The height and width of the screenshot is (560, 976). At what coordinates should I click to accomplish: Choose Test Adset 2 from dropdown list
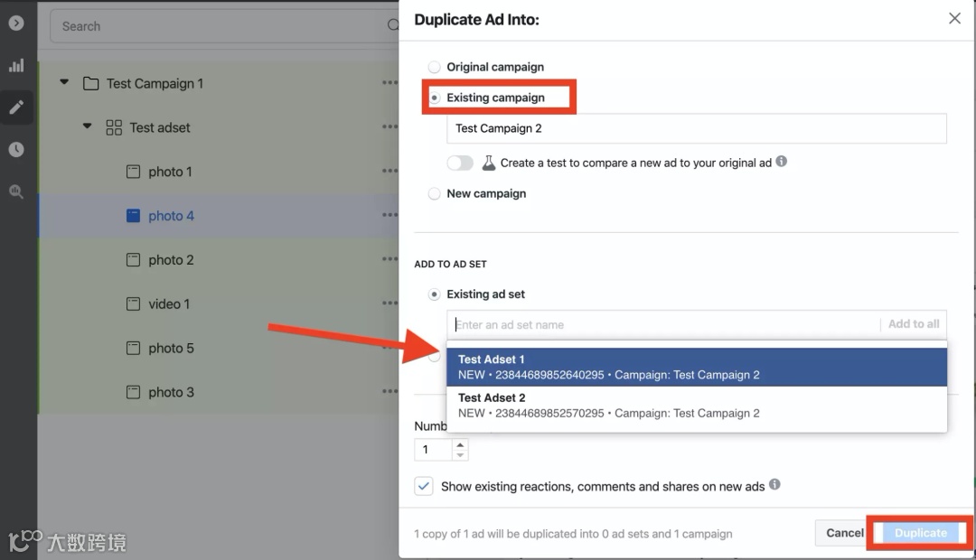697,405
